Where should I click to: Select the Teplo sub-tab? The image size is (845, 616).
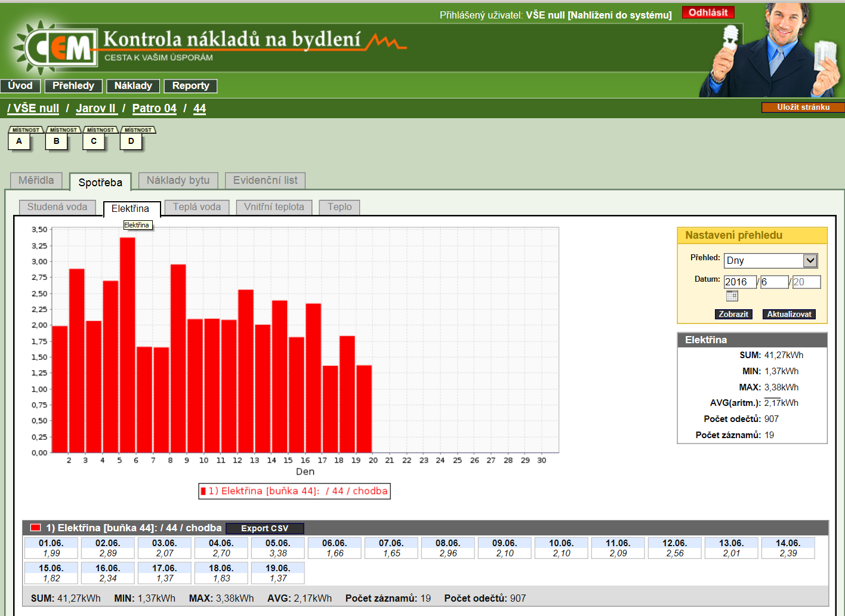pos(340,207)
